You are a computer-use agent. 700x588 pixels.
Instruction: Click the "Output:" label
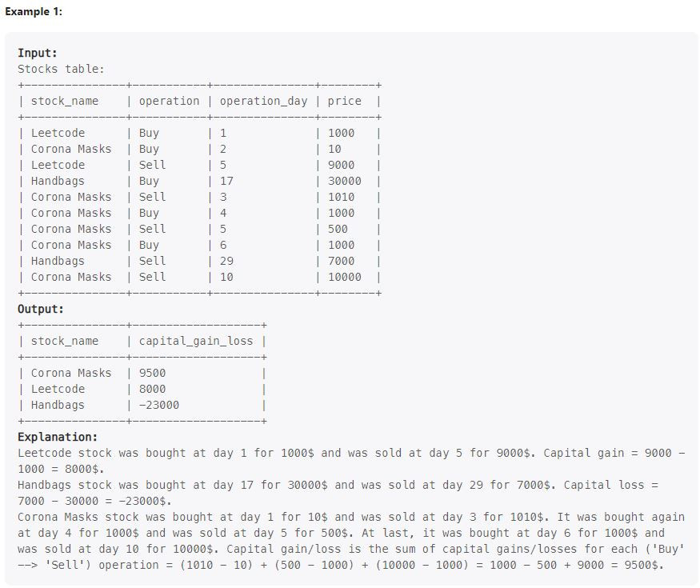(x=41, y=310)
